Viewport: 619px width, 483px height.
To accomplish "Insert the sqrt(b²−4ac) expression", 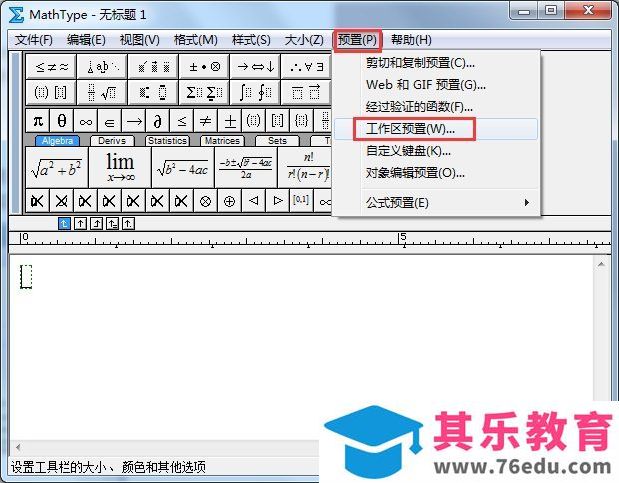I will [x=183, y=167].
